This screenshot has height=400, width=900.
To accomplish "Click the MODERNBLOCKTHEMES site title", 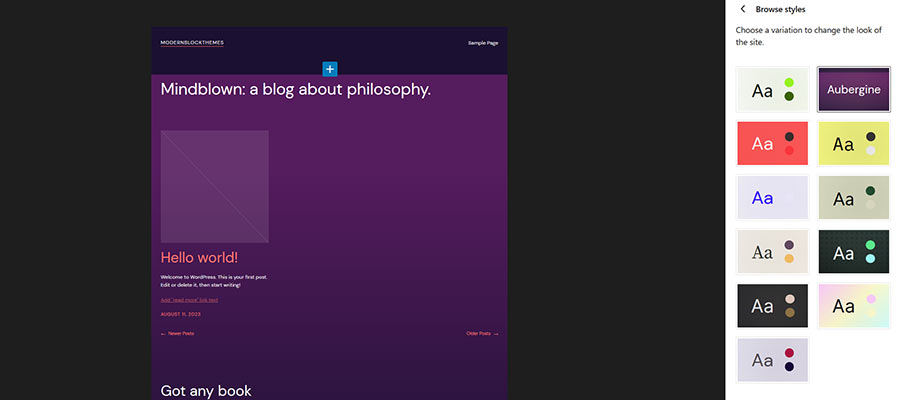I will 192,43.
